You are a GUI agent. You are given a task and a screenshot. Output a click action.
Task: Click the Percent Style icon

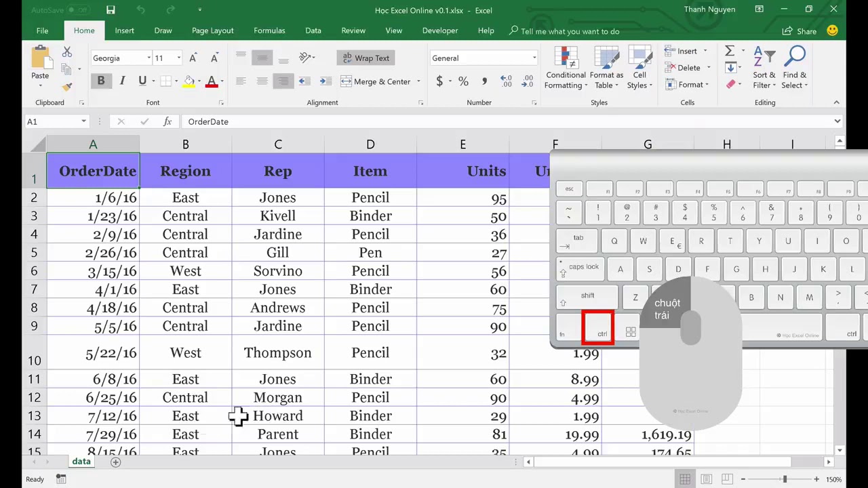click(463, 81)
